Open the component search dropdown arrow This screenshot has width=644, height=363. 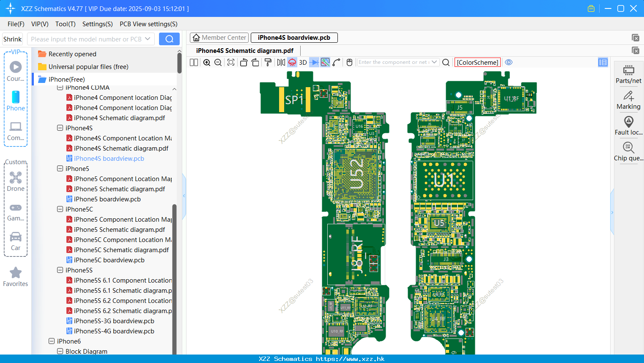(434, 62)
